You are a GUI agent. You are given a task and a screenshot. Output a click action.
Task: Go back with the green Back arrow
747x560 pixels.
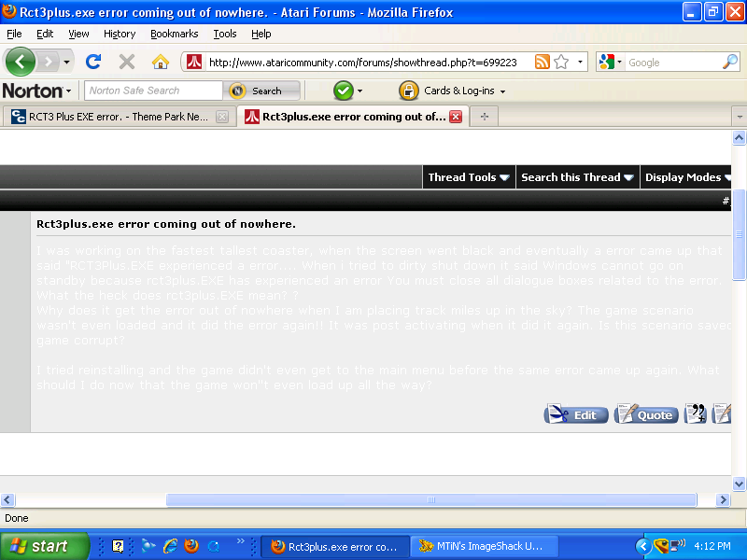click(20, 62)
